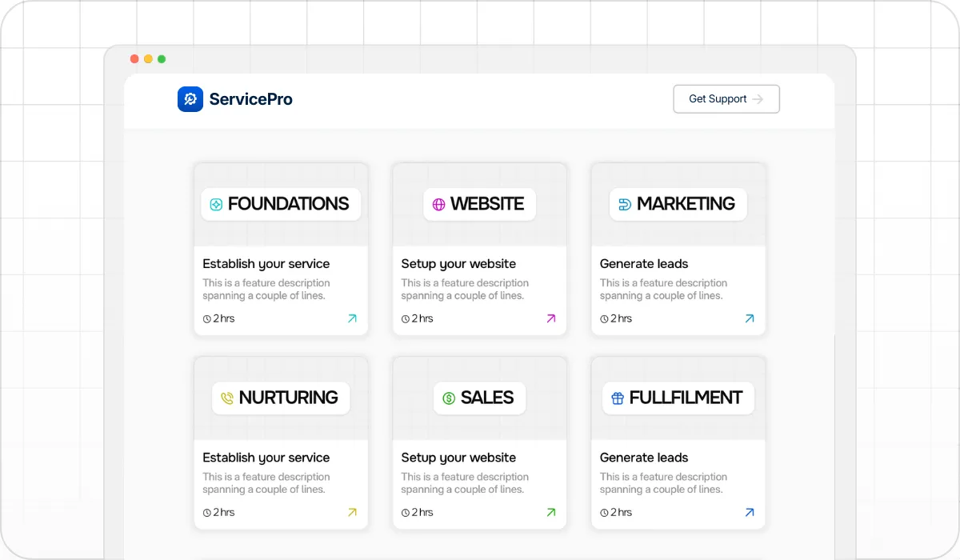Click the 'Generate leads' title under MARKETING

tap(644, 264)
